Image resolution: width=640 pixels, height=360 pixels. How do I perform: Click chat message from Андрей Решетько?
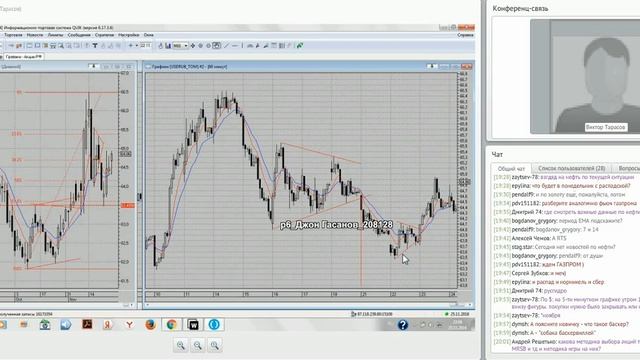tap(567, 345)
